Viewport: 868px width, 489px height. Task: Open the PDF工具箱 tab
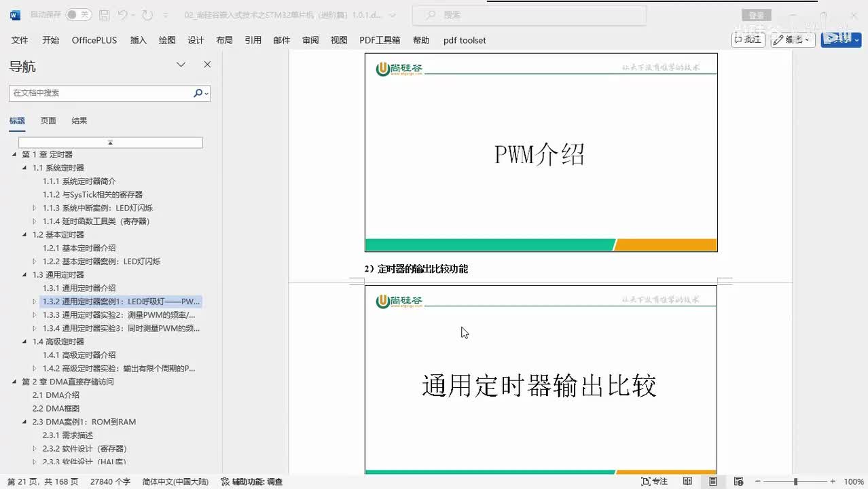[380, 40]
